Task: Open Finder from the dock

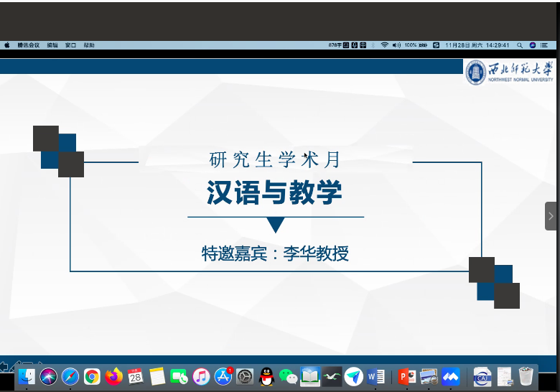Action: [x=27, y=375]
